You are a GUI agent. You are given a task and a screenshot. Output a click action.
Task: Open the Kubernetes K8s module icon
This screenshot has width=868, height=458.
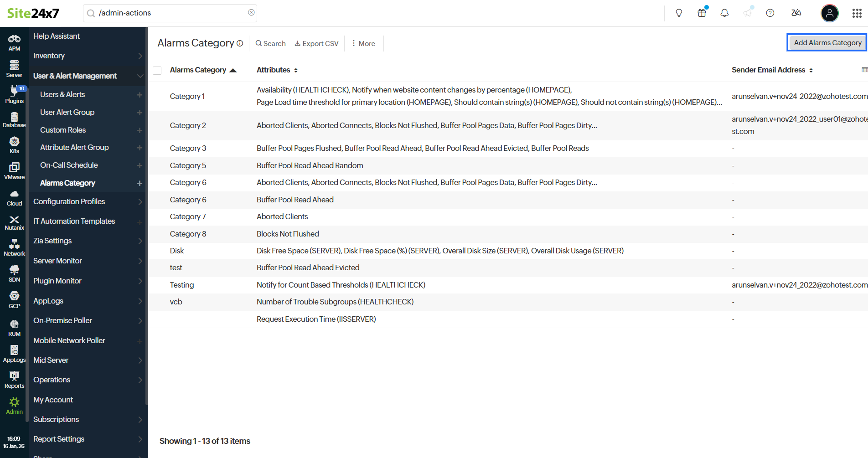tap(14, 145)
